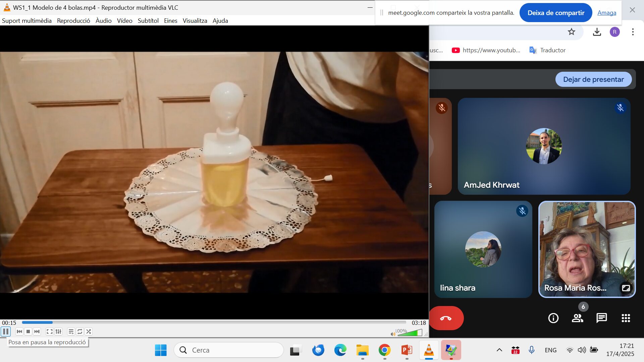This screenshot has width=644, height=362.
Task: Skip to previous track in VLC
Action: coord(19,331)
